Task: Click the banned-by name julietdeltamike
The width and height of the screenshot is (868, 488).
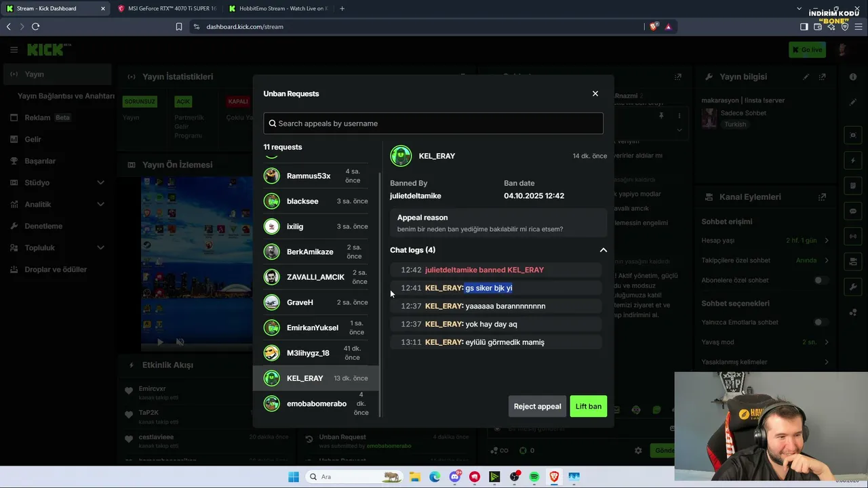Action: pyautogui.click(x=416, y=196)
